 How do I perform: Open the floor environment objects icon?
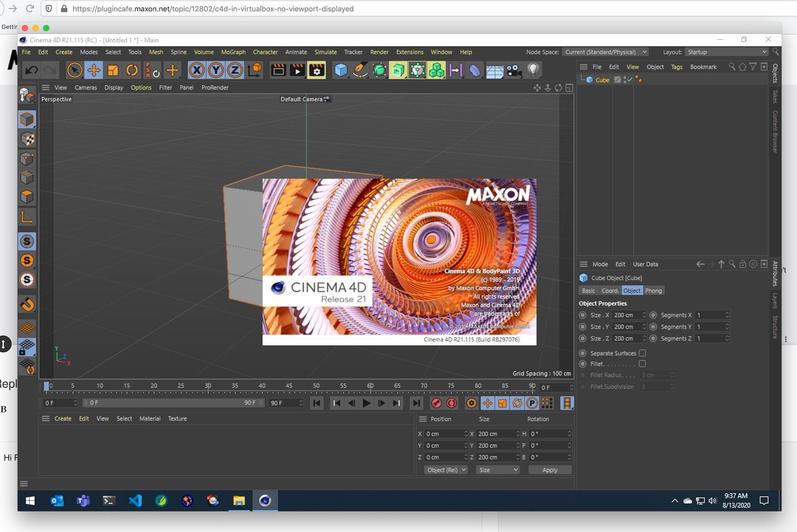(495, 70)
